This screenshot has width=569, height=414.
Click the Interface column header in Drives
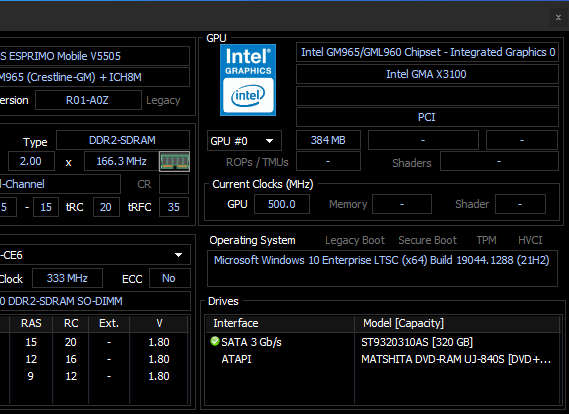click(x=280, y=323)
